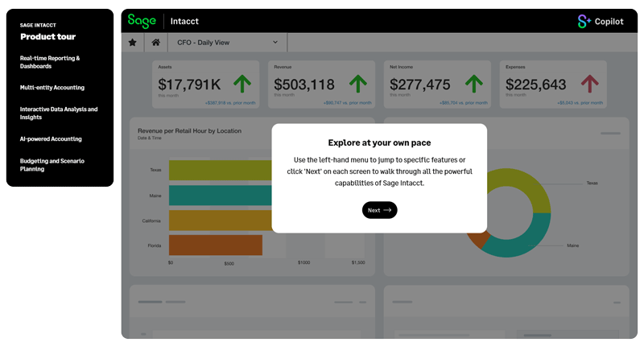Click the Sage logo
644x342 pixels.
[142, 21]
